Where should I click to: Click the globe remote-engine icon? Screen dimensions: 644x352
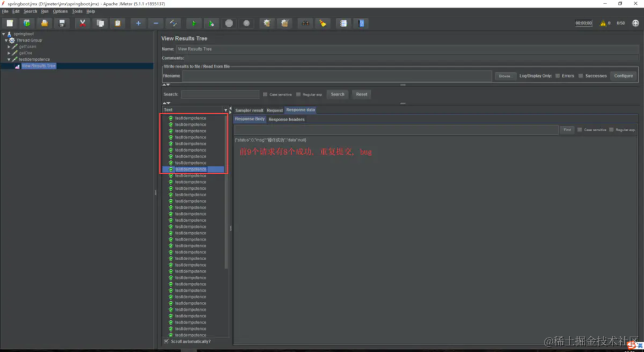pos(636,23)
